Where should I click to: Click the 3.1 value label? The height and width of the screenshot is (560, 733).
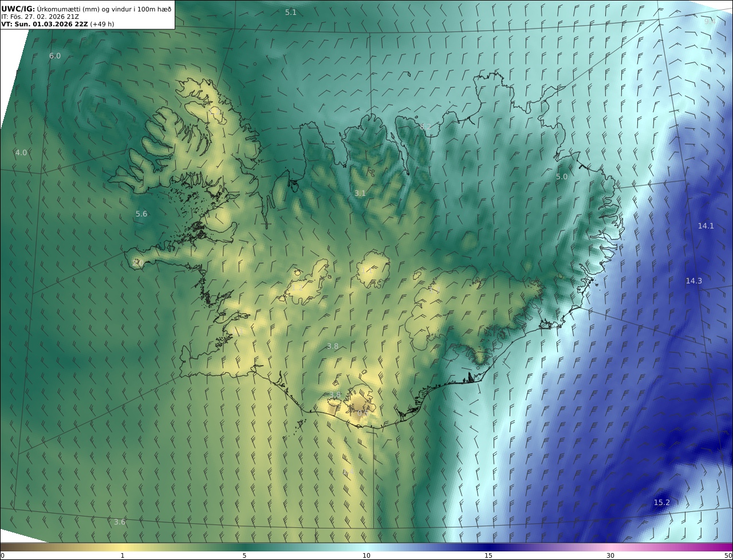tap(360, 193)
